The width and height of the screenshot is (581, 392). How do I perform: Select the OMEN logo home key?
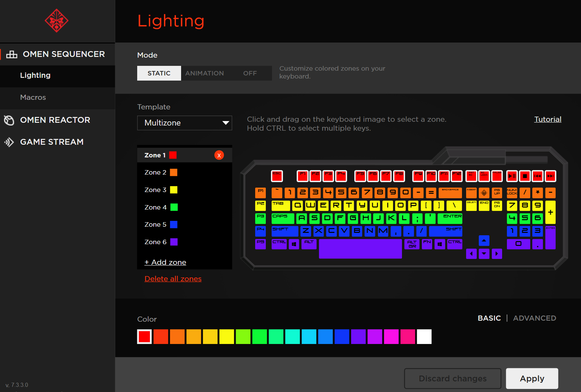(484, 193)
